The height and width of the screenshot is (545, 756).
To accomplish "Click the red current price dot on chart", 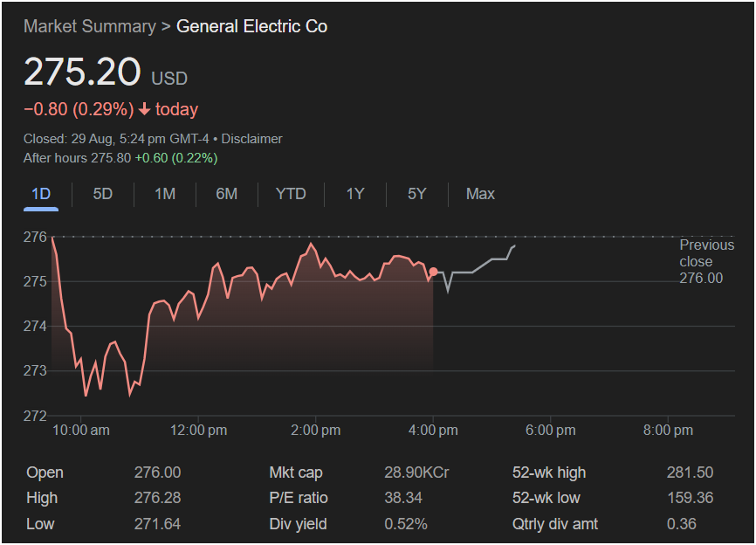I will tap(434, 272).
